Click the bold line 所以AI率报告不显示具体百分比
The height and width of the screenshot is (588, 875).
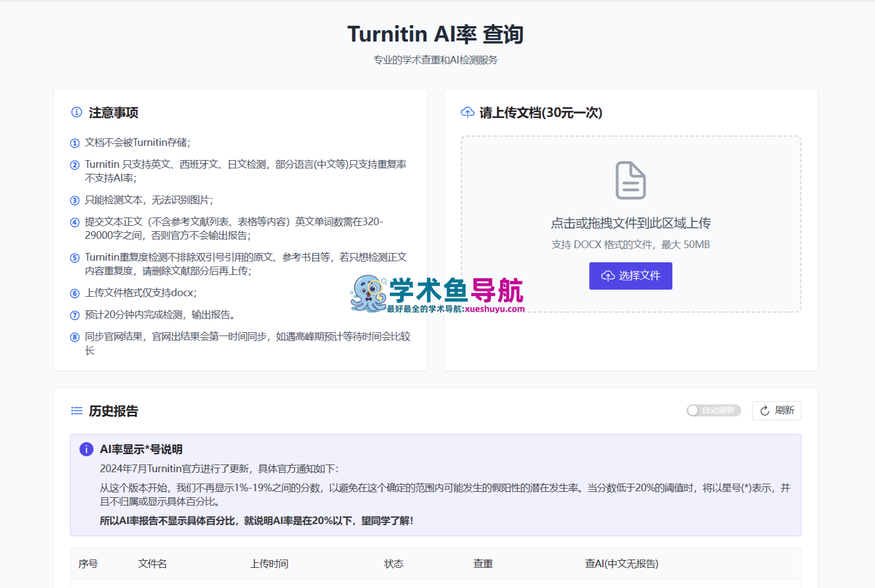click(x=256, y=521)
